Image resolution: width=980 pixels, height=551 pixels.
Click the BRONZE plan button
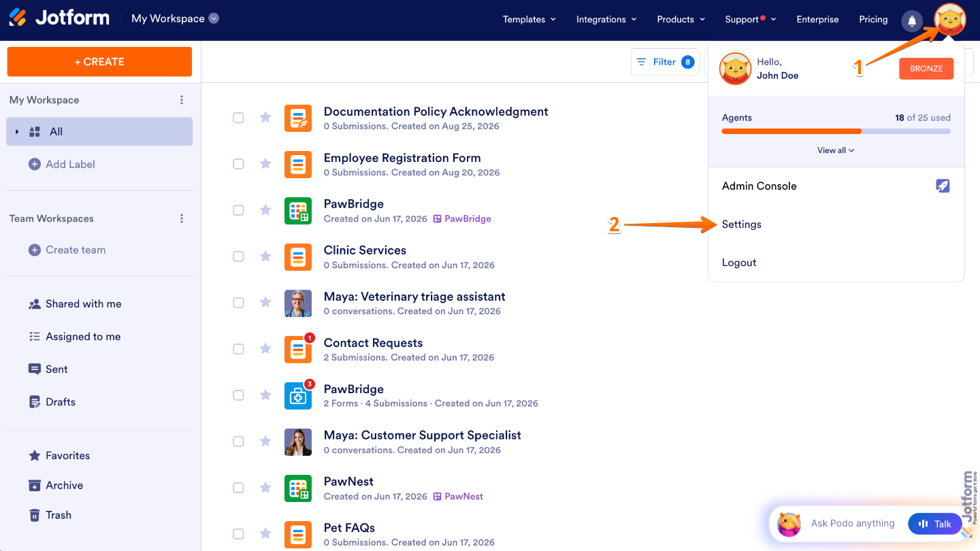(x=926, y=69)
